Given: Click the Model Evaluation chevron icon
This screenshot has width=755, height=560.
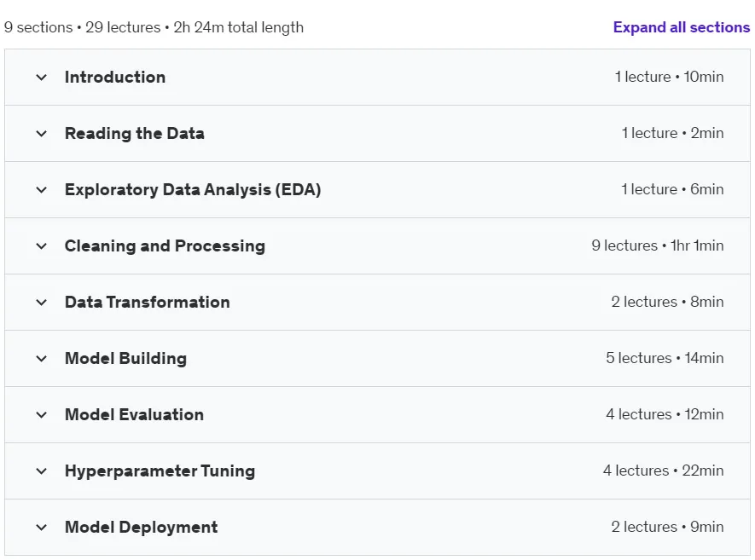Looking at the screenshot, I should (42, 415).
